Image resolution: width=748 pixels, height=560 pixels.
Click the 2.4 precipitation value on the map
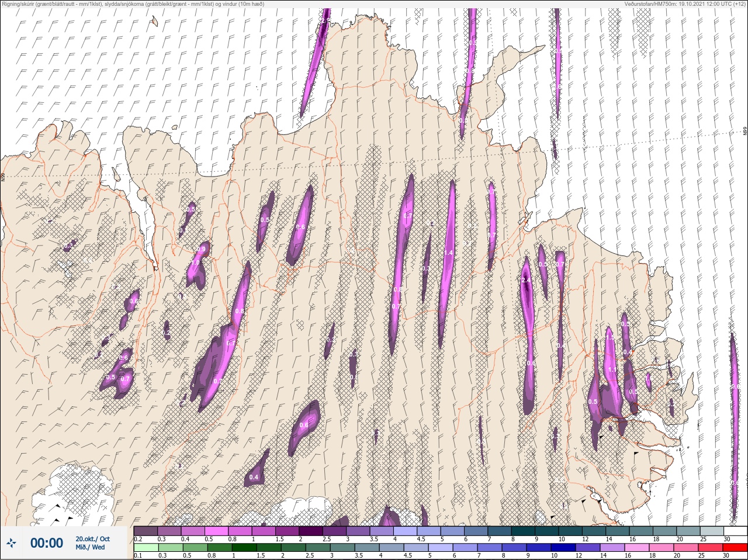pyautogui.click(x=526, y=281)
